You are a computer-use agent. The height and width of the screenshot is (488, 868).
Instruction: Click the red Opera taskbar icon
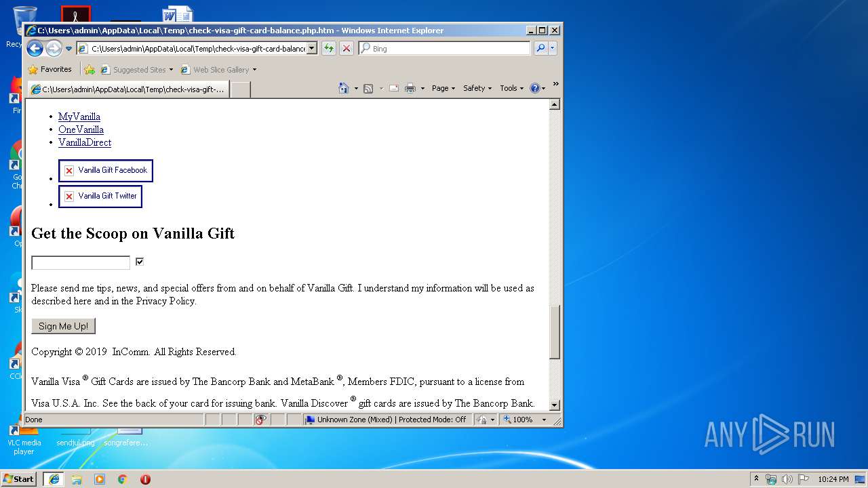pyautogui.click(x=145, y=479)
